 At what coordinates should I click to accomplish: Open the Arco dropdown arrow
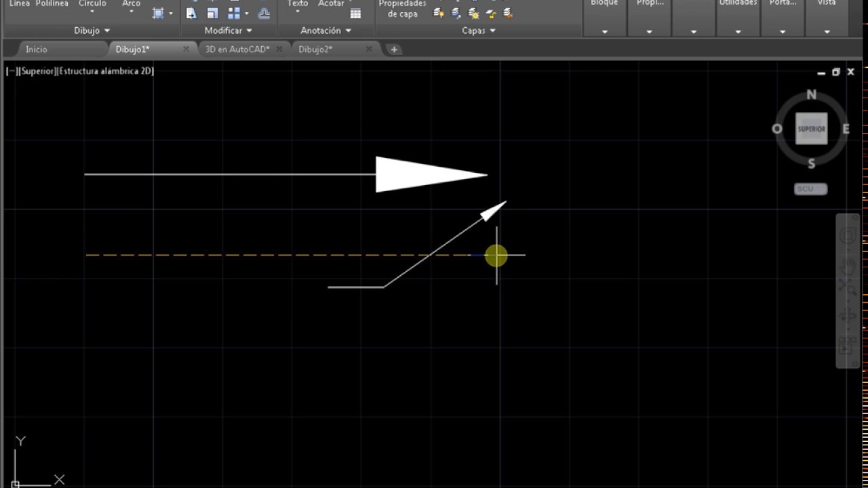point(132,12)
